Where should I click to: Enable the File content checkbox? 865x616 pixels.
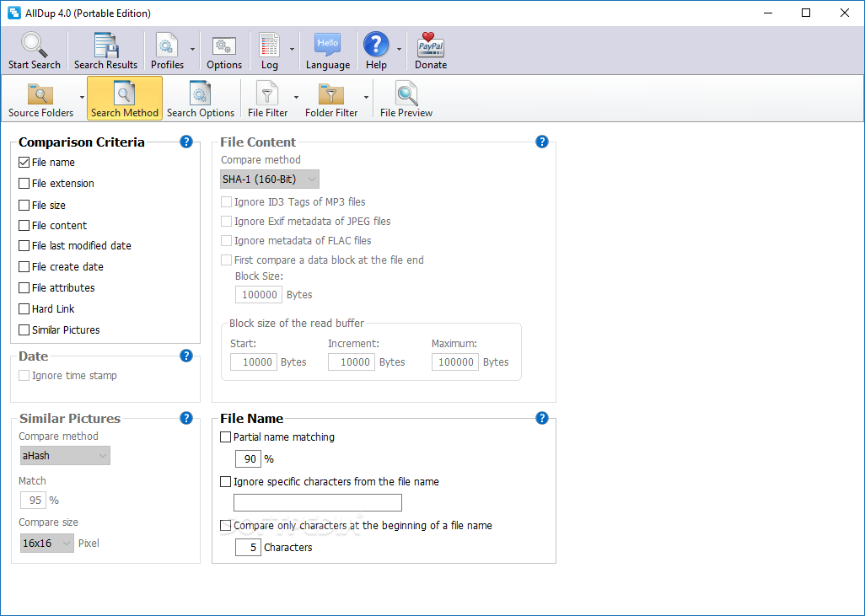24,225
